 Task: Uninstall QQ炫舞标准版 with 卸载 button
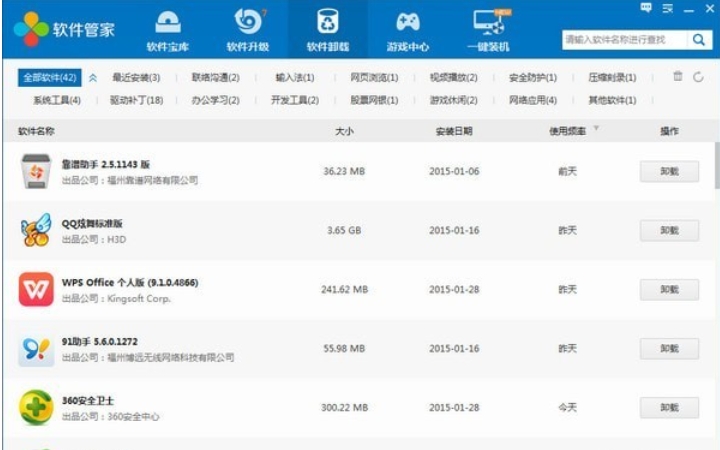(x=669, y=231)
